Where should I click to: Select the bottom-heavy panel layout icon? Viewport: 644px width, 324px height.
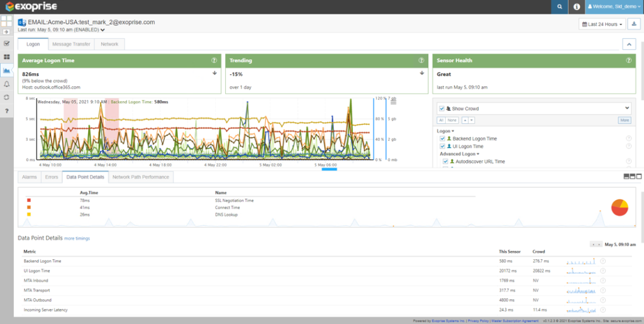626,176
